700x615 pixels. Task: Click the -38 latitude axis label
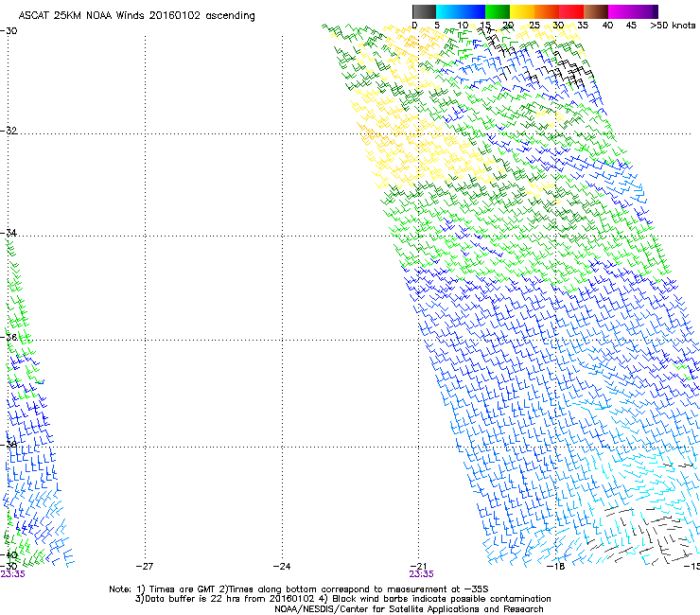pos(9,444)
